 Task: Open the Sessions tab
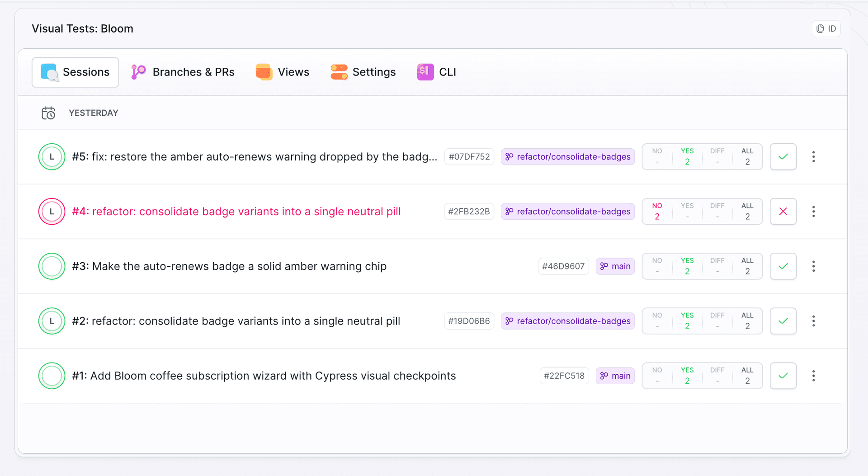click(x=75, y=72)
